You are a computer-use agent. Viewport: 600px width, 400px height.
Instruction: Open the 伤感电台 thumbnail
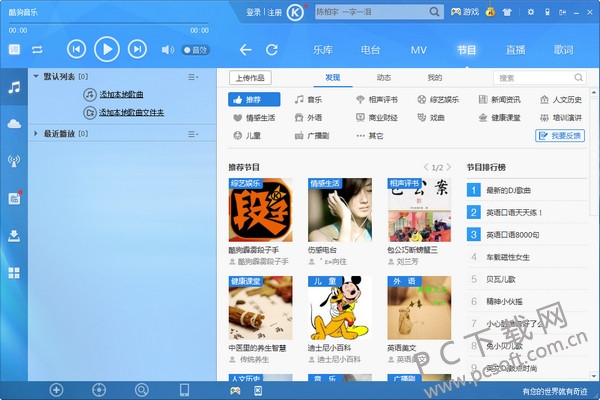[x=340, y=210]
